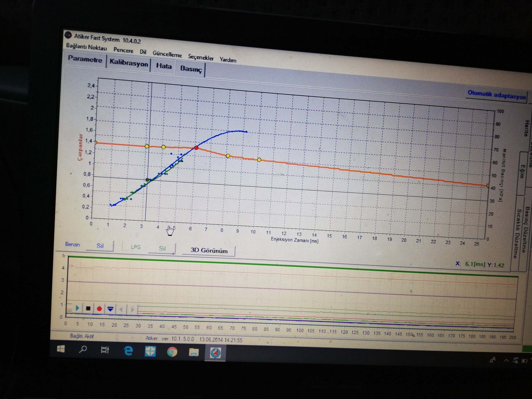Open the Pencere menu

pyautogui.click(x=123, y=50)
